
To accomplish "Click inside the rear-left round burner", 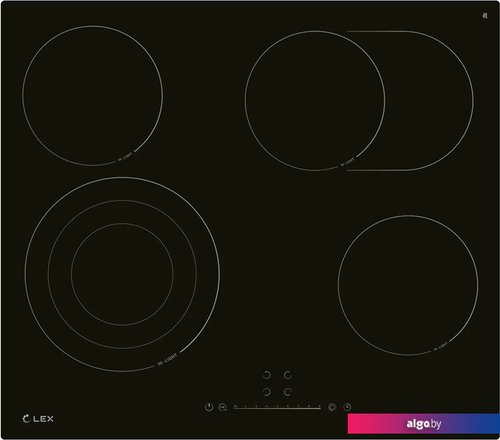I will (x=93, y=96).
